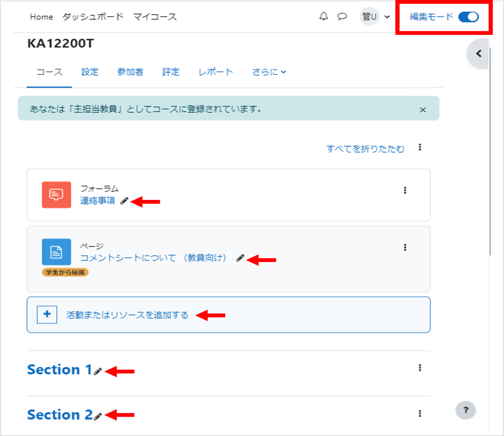Viewport: 504px width, 436px height.
Task: Edit the Section 2 name pencil
Action: pos(98,416)
